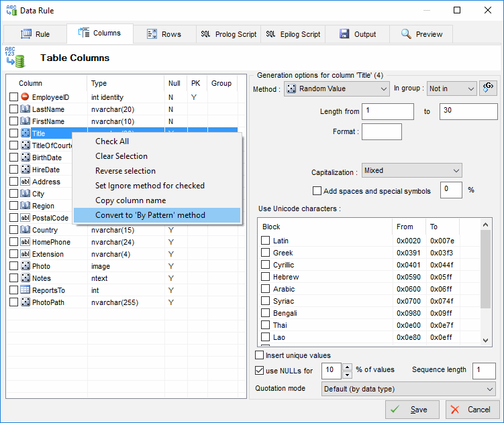
Task: Check Insert unique values
Action: [259, 355]
